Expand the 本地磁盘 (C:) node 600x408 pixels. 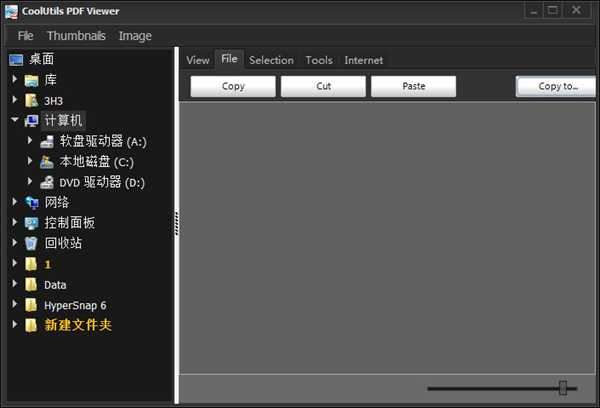pyautogui.click(x=30, y=161)
